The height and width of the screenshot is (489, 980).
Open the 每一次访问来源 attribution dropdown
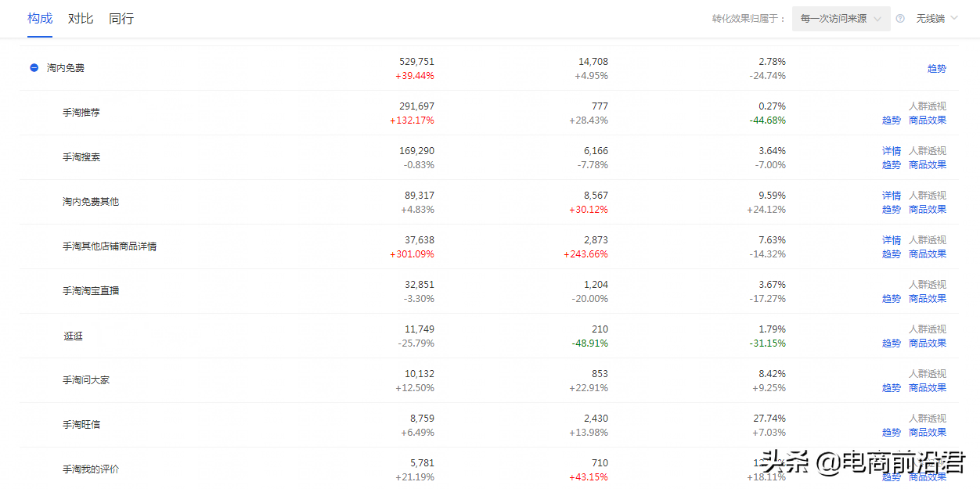click(x=841, y=19)
